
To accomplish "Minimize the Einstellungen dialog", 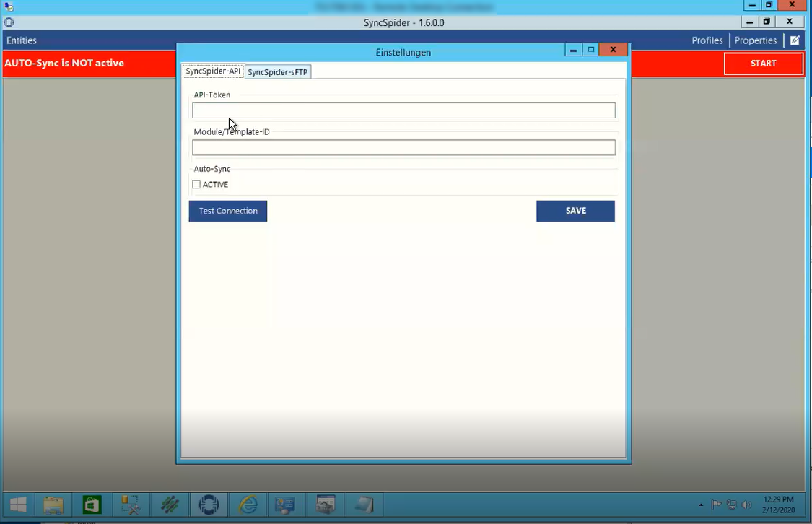I will (573, 50).
